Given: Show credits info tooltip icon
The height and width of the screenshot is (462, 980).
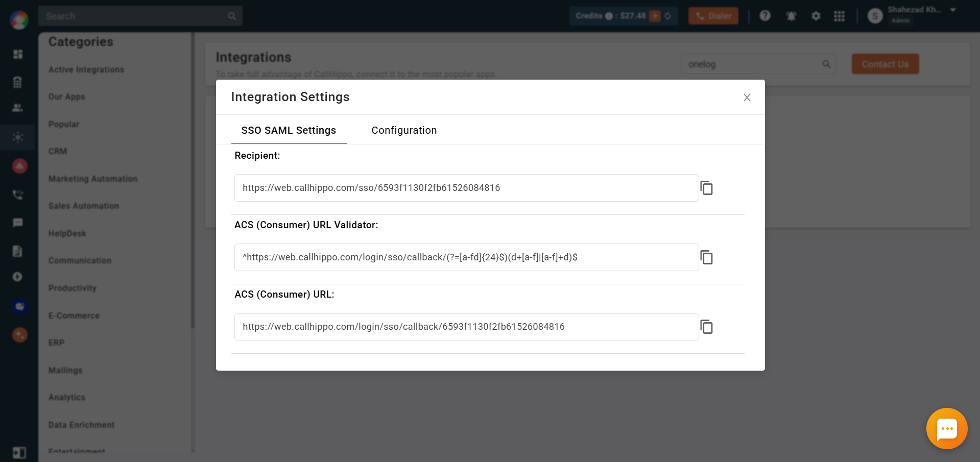Looking at the screenshot, I should coord(609,16).
